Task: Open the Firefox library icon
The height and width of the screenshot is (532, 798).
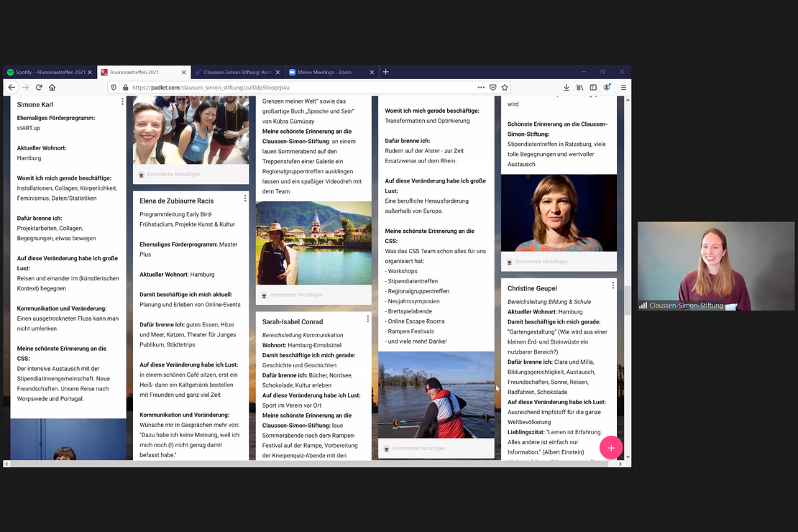Action: click(580, 87)
